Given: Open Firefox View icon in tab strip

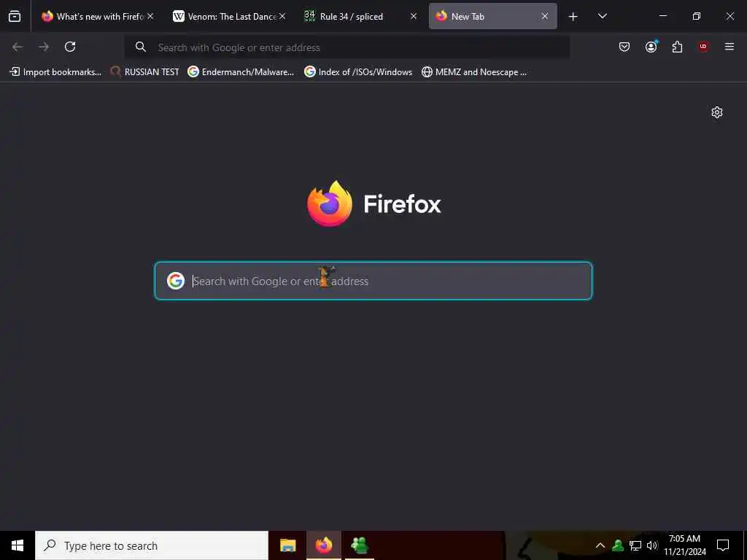Looking at the screenshot, I should point(15,16).
